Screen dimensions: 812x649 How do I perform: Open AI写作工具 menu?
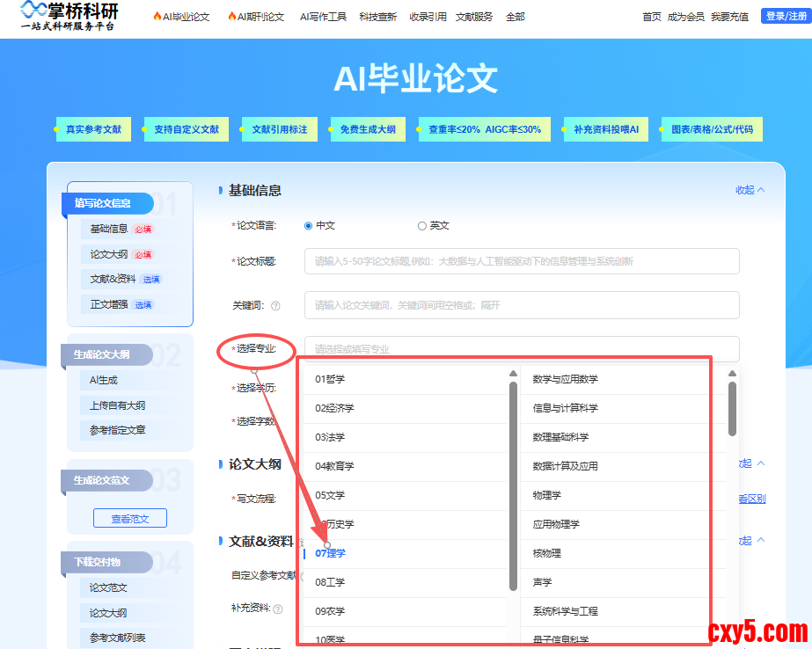pyautogui.click(x=323, y=17)
